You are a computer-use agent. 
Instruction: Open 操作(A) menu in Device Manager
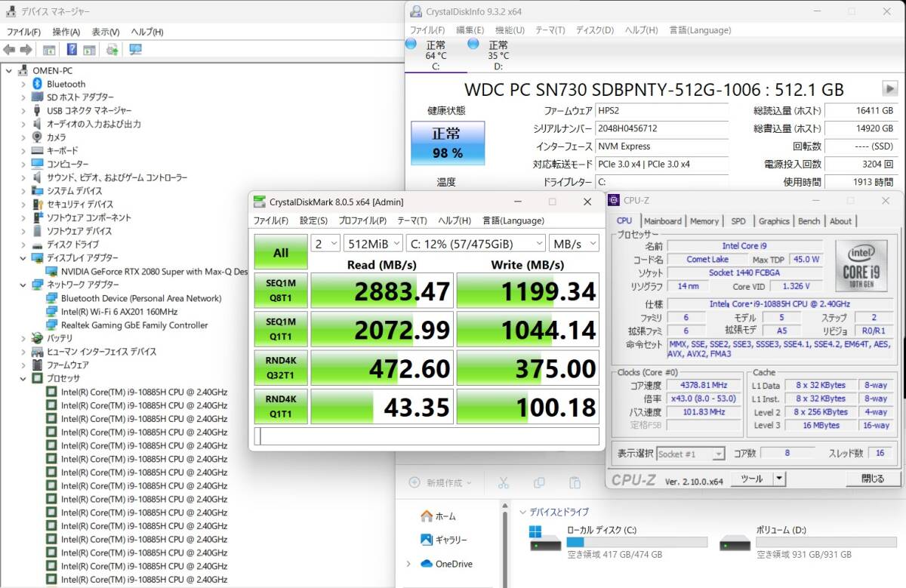tap(66, 32)
